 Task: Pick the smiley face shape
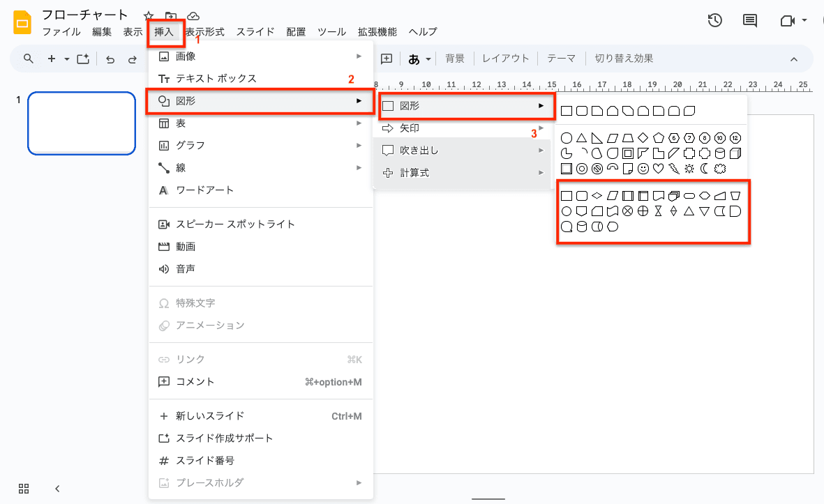(643, 168)
